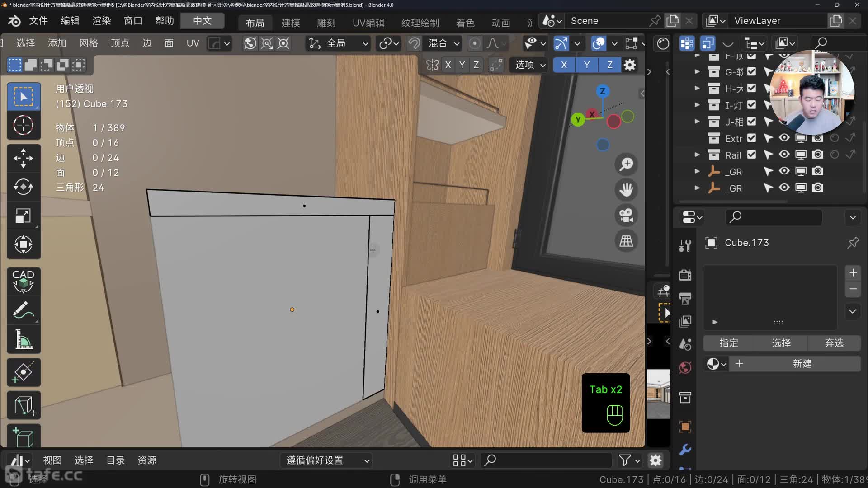Click the 指定 button

pyautogui.click(x=728, y=343)
